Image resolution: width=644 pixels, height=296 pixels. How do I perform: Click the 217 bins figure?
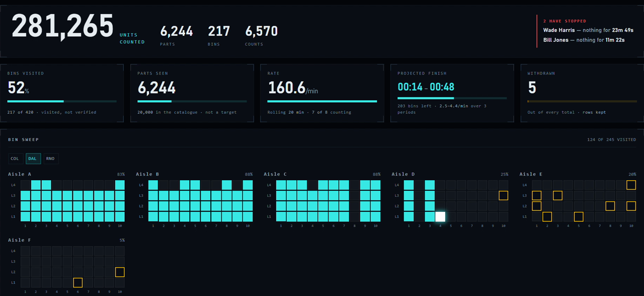(x=219, y=31)
